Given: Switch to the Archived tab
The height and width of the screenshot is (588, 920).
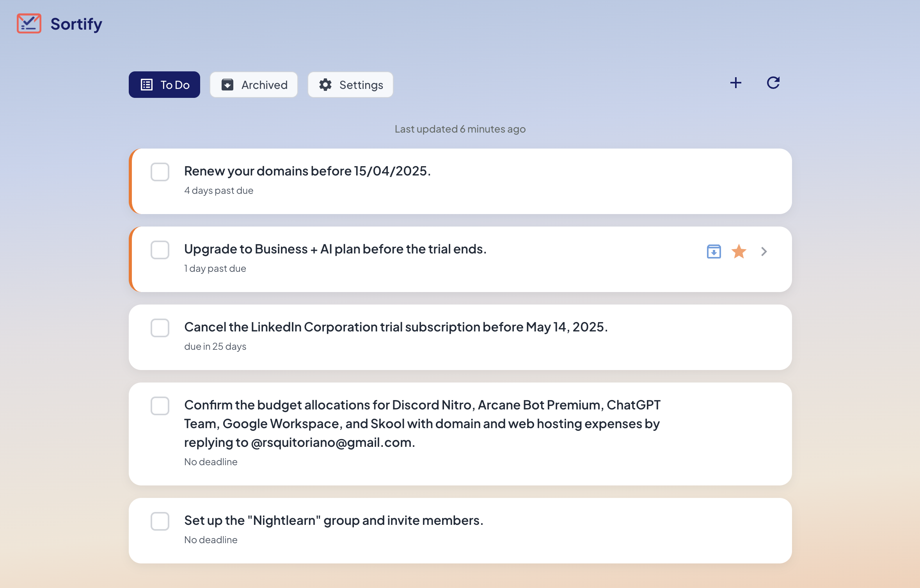Looking at the screenshot, I should tap(254, 85).
